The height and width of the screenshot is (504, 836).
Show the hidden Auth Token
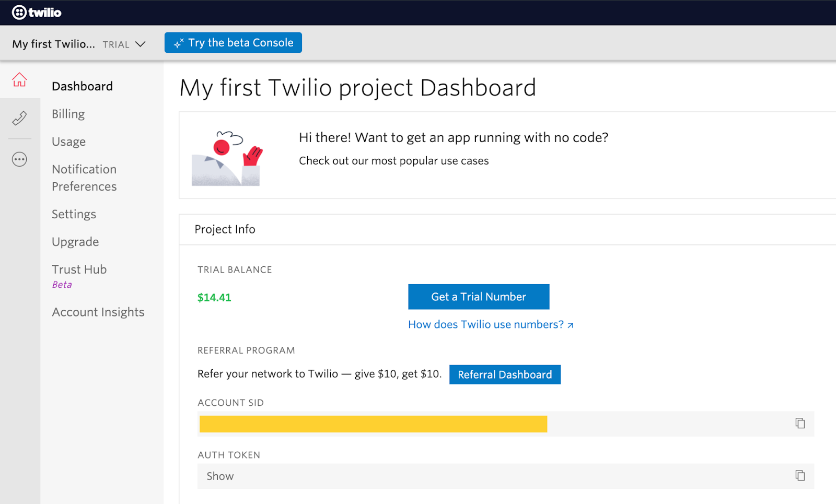(220, 476)
